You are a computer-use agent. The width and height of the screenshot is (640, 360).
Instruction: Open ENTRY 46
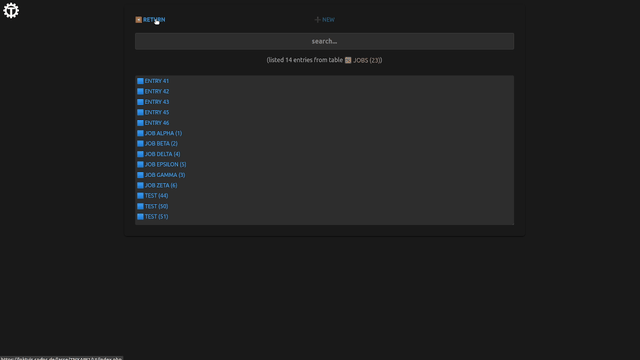pos(157,123)
